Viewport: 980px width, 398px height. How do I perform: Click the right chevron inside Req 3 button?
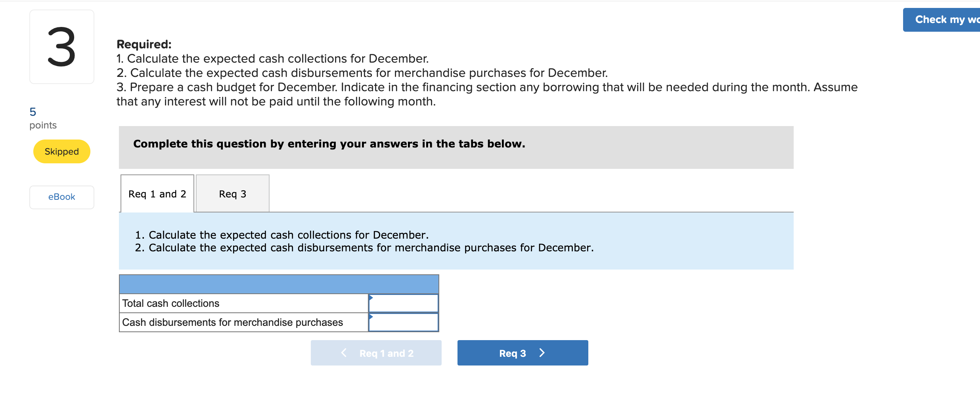(x=542, y=352)
